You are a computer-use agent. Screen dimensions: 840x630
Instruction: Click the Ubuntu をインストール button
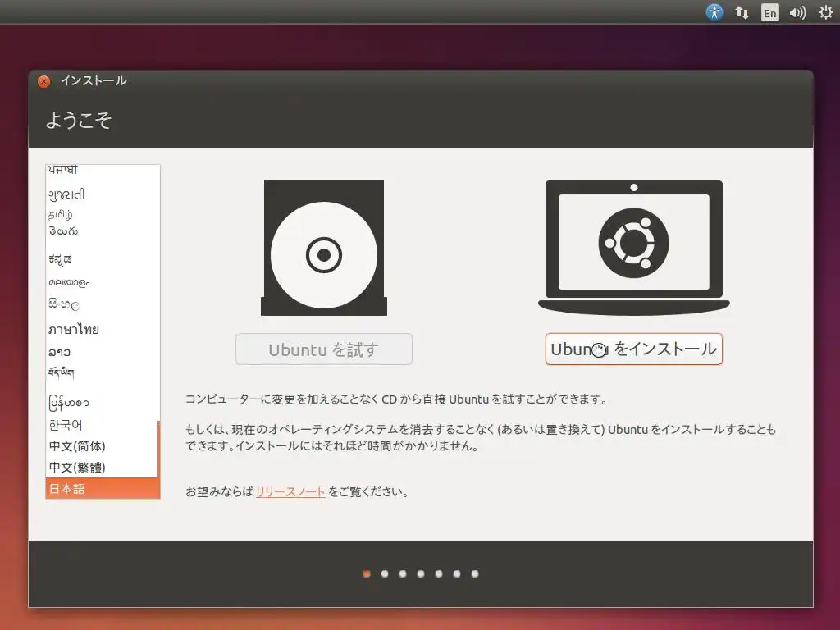tap(634, 349)
